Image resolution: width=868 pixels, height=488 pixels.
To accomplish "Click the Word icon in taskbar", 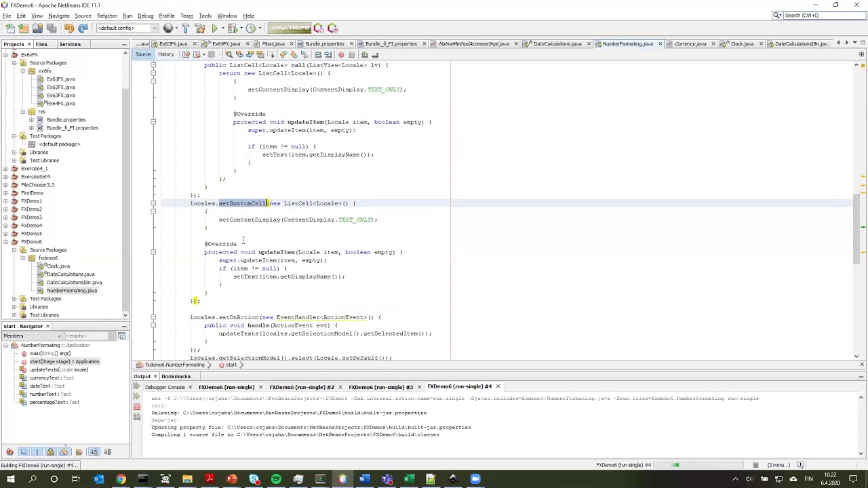I will pyautogui.click(x=364, y=480).
